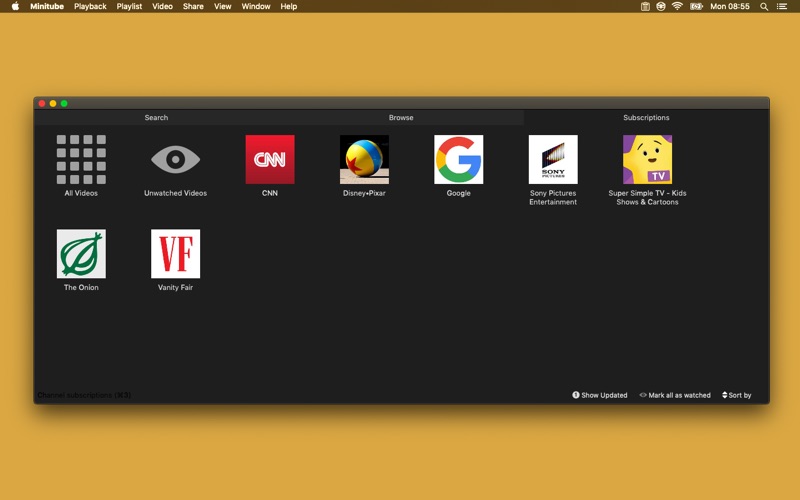The width and height of the screenshot is (800, 500).
Task: Click the Disney•Pixar name label
Action: point(364,193)
